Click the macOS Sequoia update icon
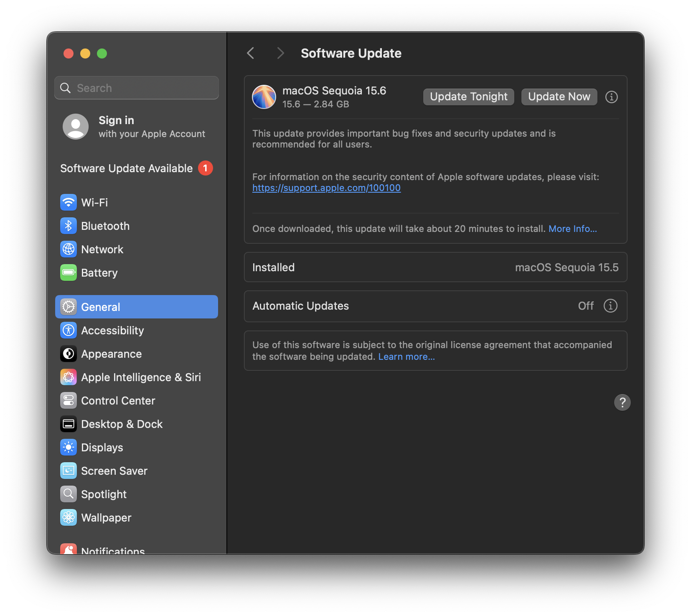 [264, 97]
